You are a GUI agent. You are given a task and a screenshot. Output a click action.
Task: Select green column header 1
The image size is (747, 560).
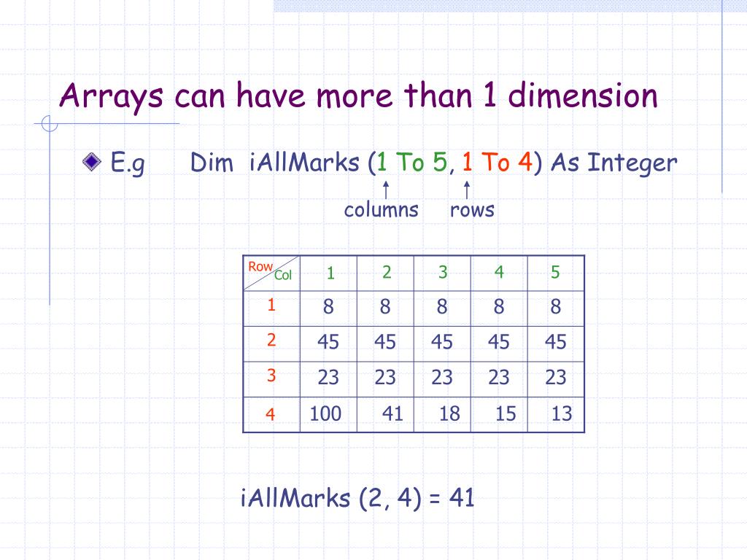point(330,273)
